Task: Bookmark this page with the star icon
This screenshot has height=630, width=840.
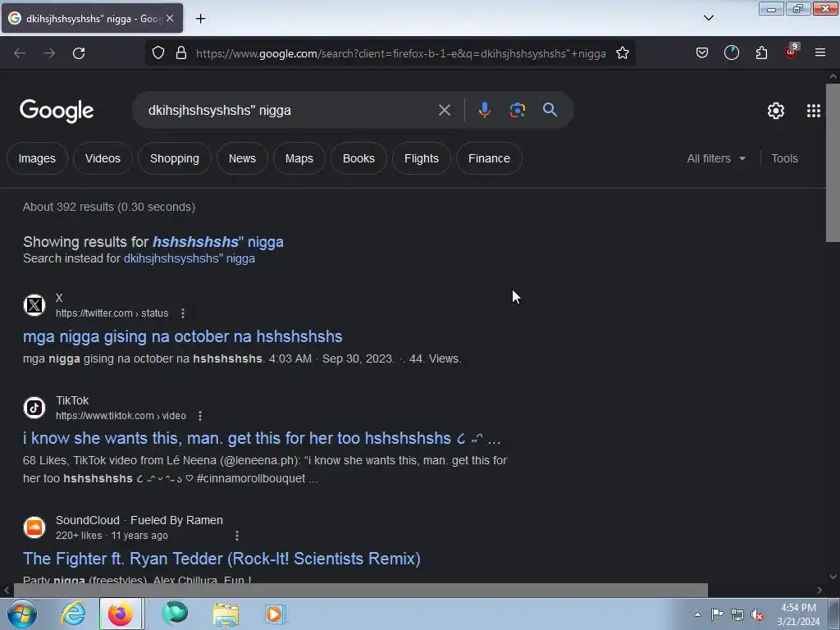Action: click(x=623, y=53)
